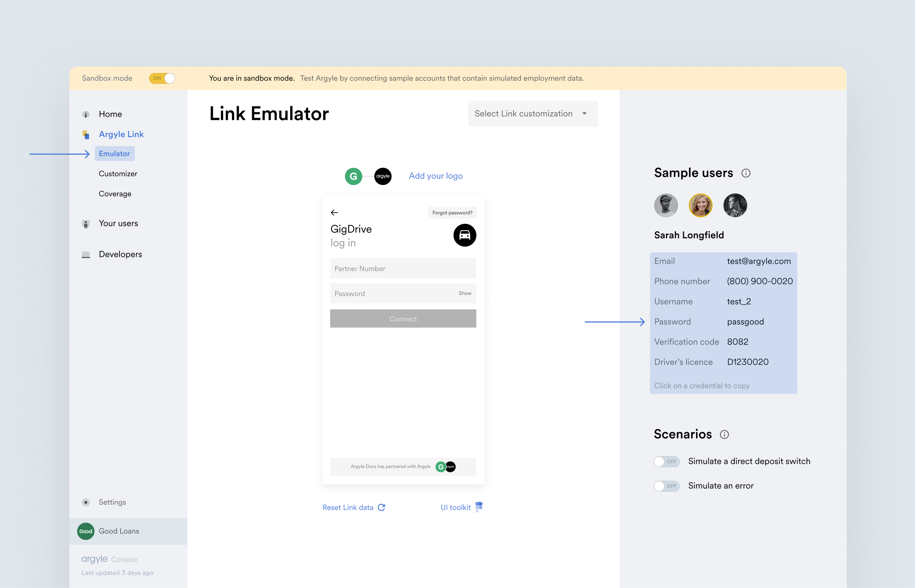The image size is (915, 588).
Task: Turn off the Sandbox mode toggle
Action: pyautogui.click(x=162, y=78)
